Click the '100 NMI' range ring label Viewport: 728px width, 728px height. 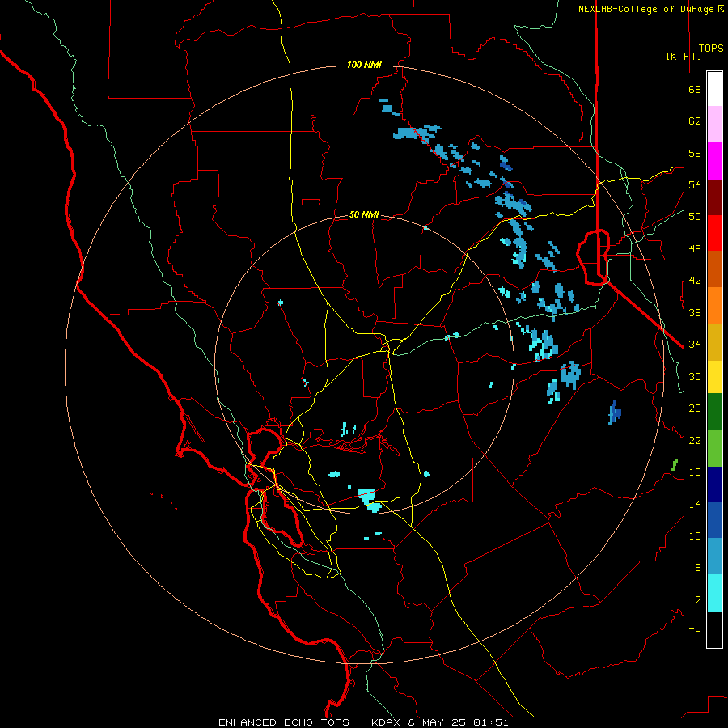(x=364, y=65)
